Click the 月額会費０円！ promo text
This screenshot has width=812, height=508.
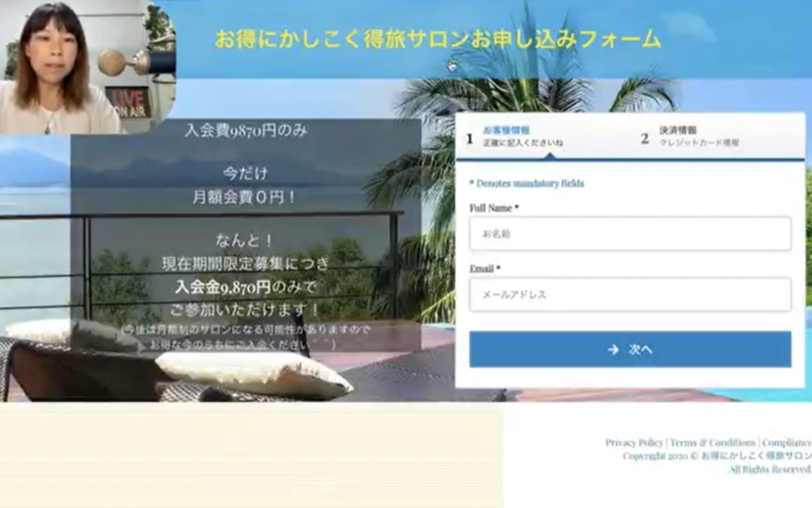pyautogui.click(x=244, y=199)
